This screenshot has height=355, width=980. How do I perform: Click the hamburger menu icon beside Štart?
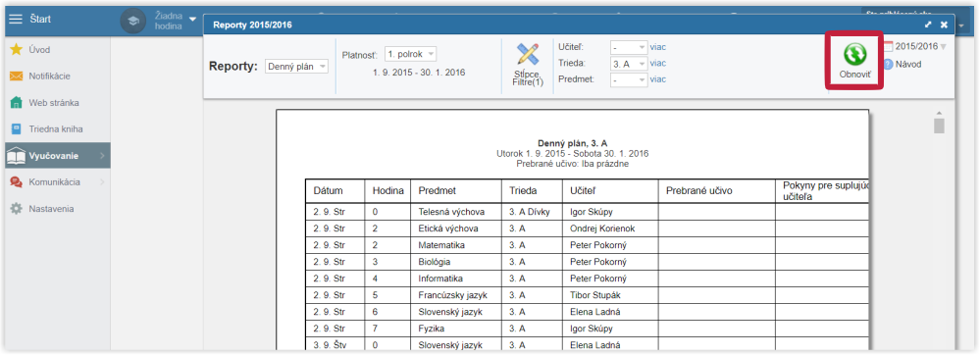tap(15, 19)
